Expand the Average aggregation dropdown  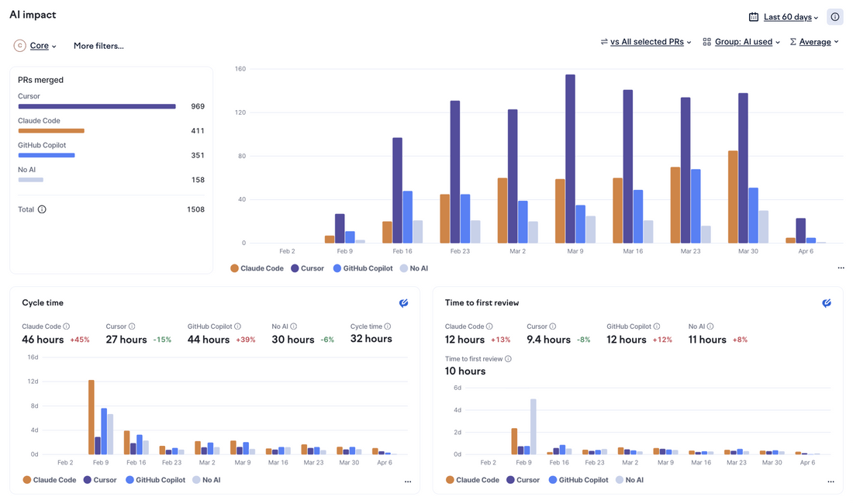(814, 42)
